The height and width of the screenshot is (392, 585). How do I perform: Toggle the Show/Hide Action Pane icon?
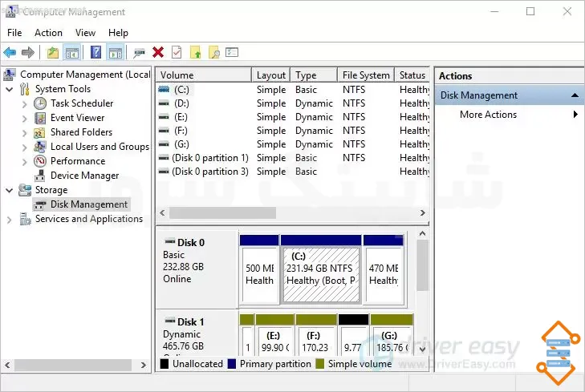point(116,53)
